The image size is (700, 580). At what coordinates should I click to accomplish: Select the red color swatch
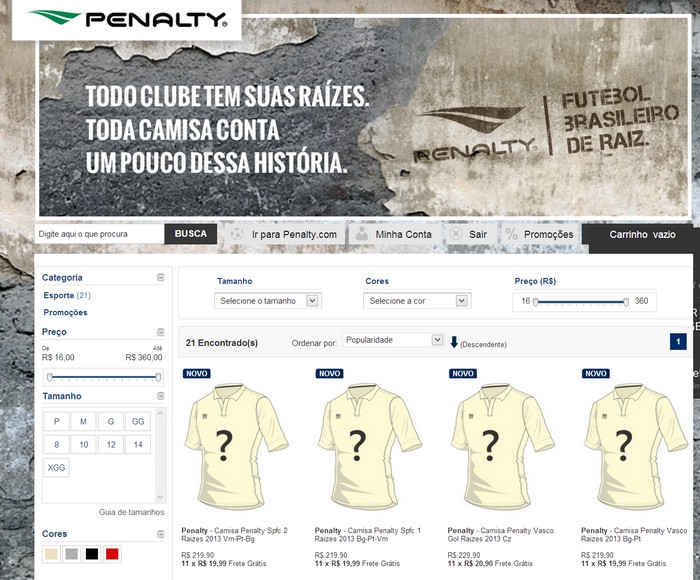pos(112,554)
